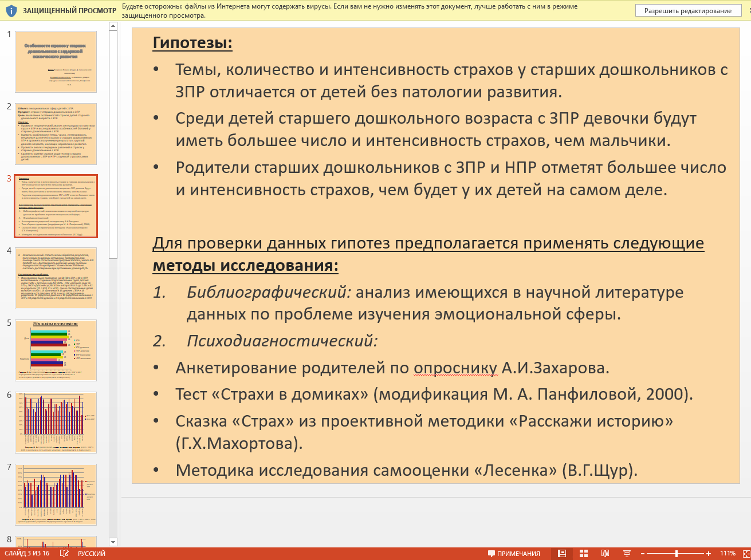Click the ЗАЩИЩЕННЫЙ ПРОСМОТР label
751x560 pixels.
coord(69,11)
